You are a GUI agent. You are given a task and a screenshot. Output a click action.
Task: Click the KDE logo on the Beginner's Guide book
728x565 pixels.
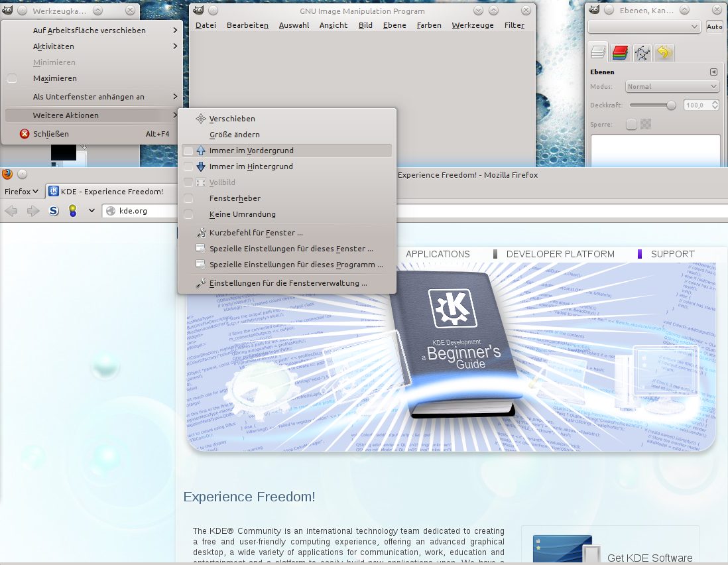(x=453, y=307)
